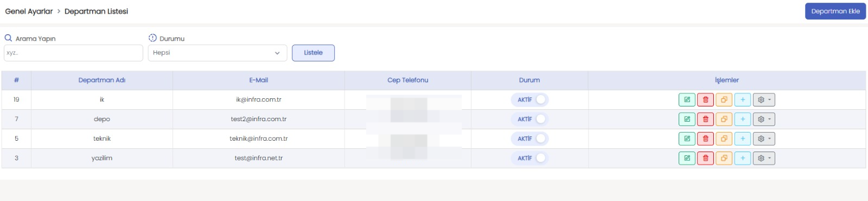Toggle AKTİF status for teknik department
The image size is (868, 201).
[529, 139]
